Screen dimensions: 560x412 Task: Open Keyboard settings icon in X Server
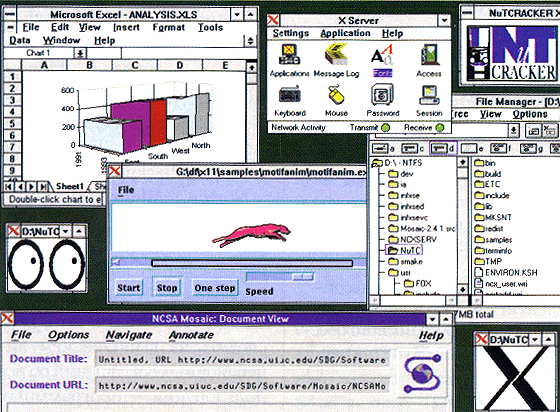click(290, 100)
